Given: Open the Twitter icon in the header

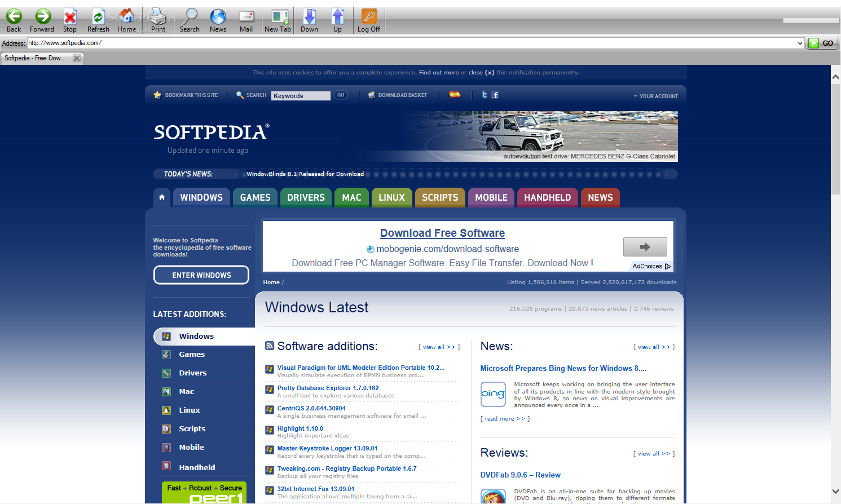Looking at the screenshot, I should (x=485, y=95).
